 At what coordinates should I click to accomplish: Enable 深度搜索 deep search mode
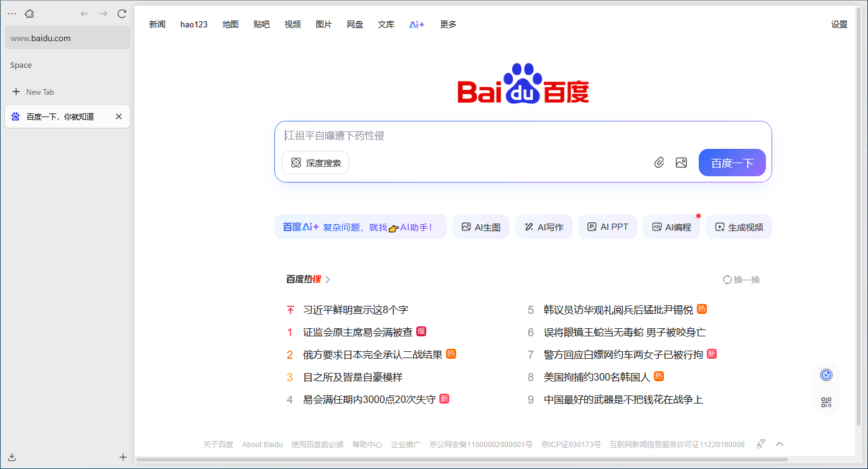[x=315, y=163]
